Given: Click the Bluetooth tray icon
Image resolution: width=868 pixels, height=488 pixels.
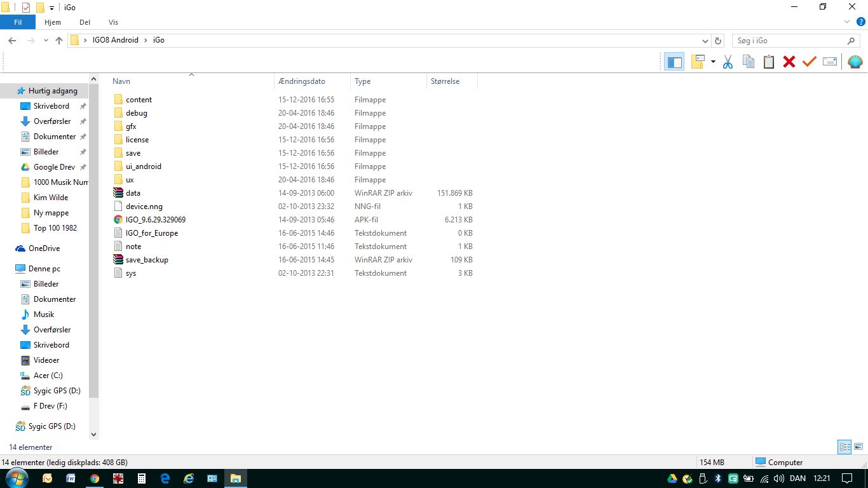Looking at the screenshot, I should [718, 478].
